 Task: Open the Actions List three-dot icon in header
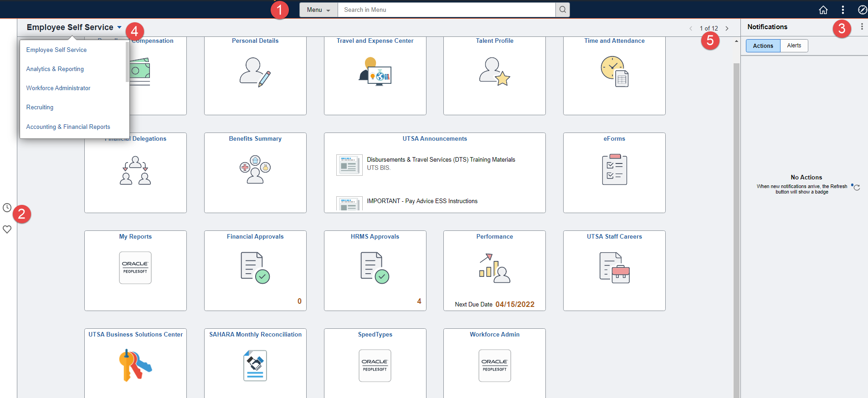[x=842, y=10]
